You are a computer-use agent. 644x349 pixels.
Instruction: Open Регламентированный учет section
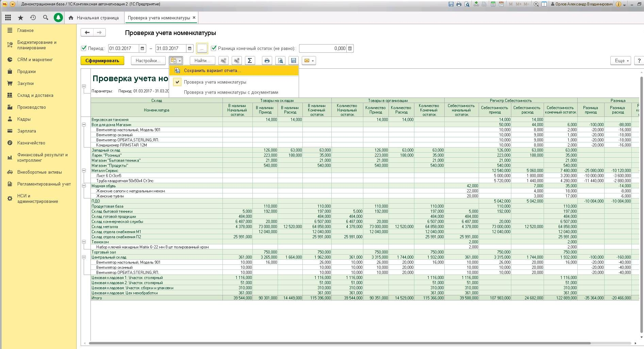coord(44,184)
